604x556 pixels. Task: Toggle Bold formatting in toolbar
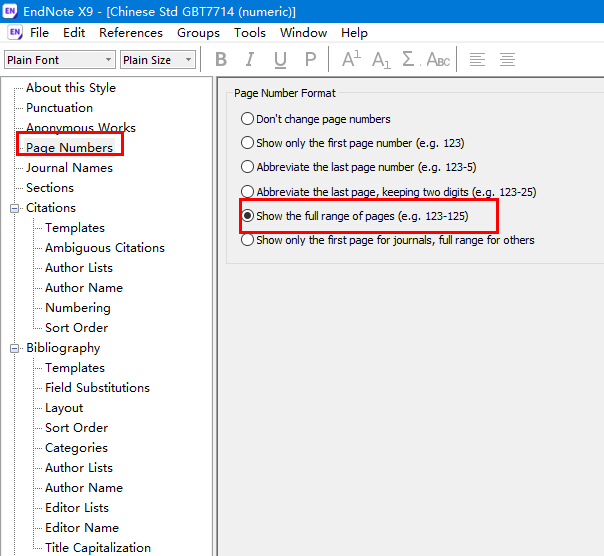coord(221,60)
